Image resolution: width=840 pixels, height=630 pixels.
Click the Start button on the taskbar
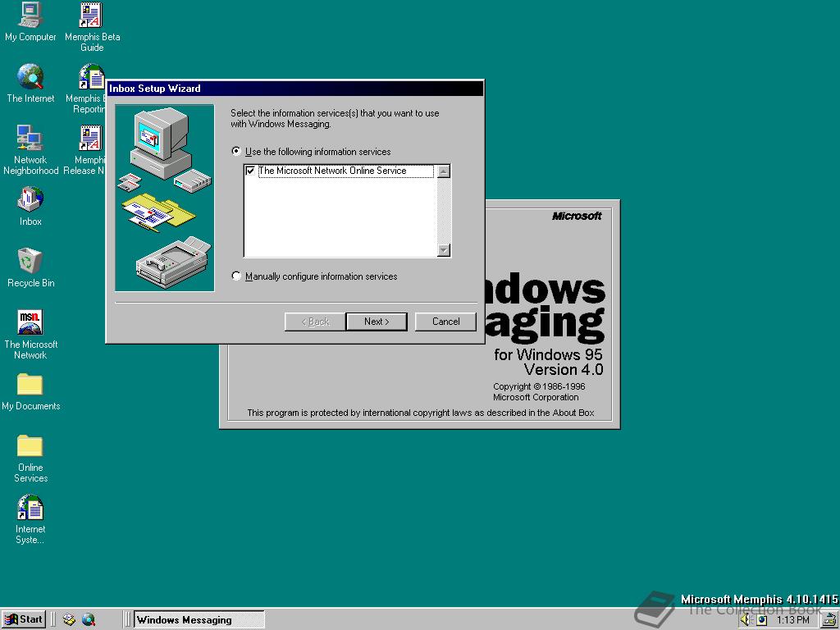pyautogui.click(x=24, y=619)
